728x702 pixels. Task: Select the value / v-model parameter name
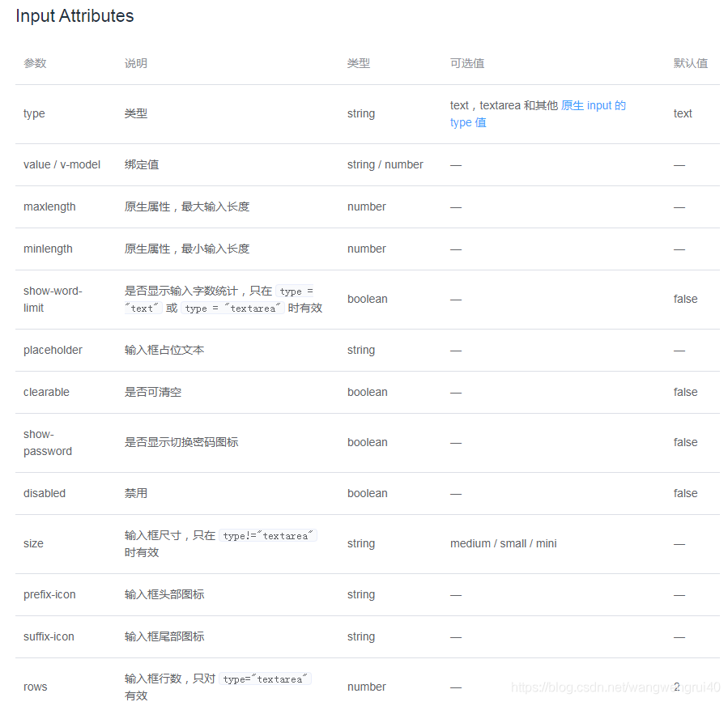(x=62, y=164)
